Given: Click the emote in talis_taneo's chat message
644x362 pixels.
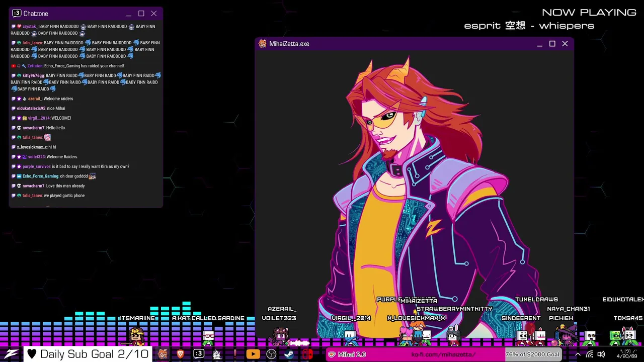Looking at the screenshot, I should click(47, 137).
